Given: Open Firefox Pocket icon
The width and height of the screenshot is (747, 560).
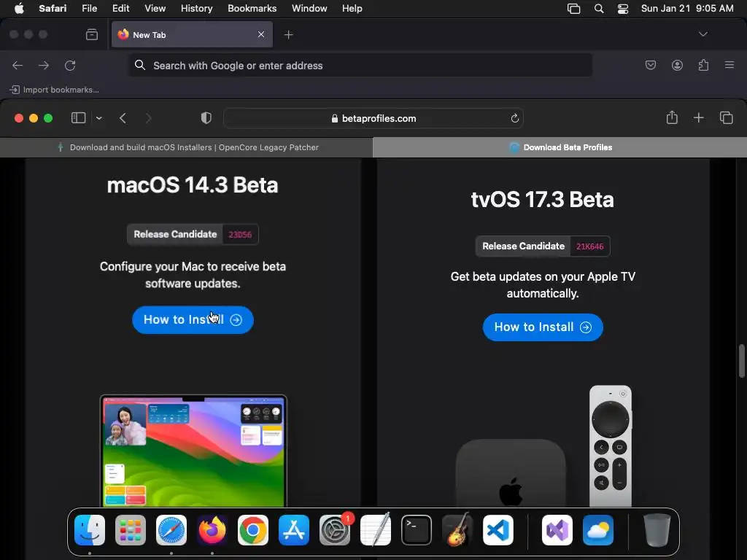Looking at the screenshot, I should [650, 65].
